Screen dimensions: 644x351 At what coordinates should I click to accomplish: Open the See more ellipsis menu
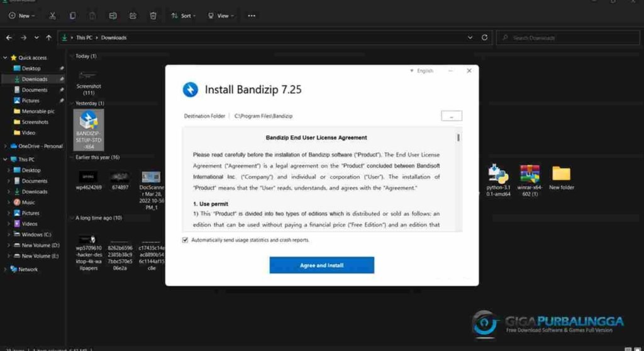[252, 16]
